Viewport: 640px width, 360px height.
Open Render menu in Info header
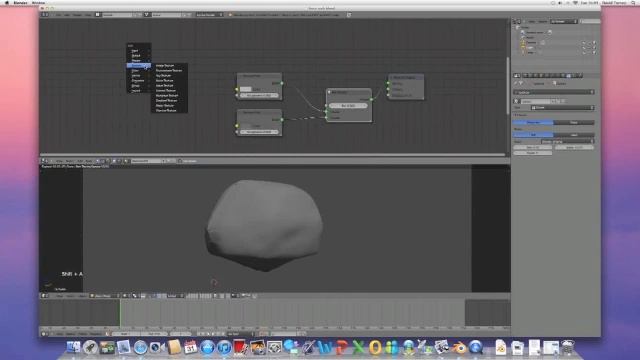77,15
